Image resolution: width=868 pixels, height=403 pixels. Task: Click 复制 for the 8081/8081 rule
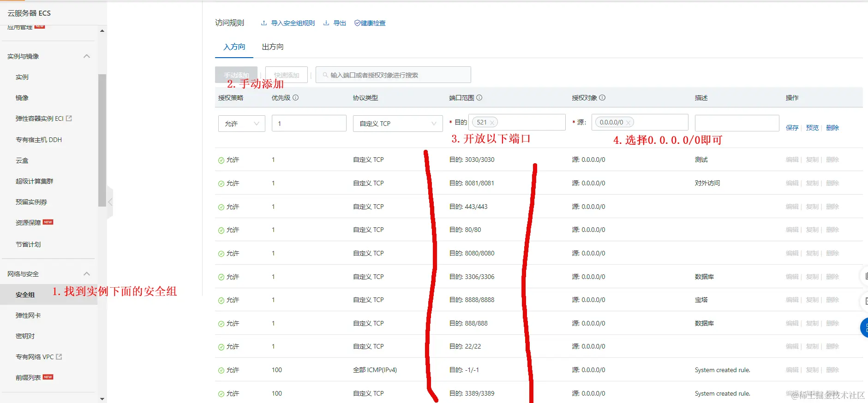(x=812, y=183)
